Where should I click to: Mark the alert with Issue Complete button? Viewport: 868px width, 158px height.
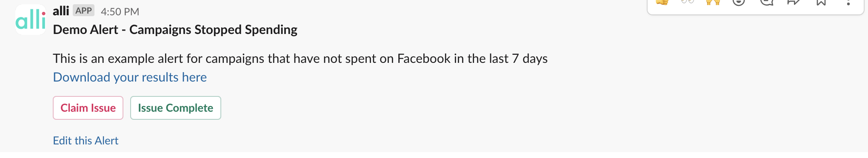click(x=176, y=108)
